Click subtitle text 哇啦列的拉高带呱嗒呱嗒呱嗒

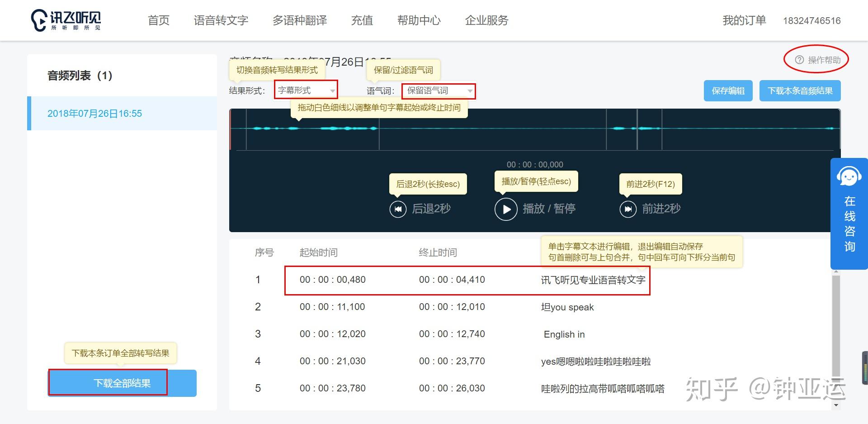(603, 389)
